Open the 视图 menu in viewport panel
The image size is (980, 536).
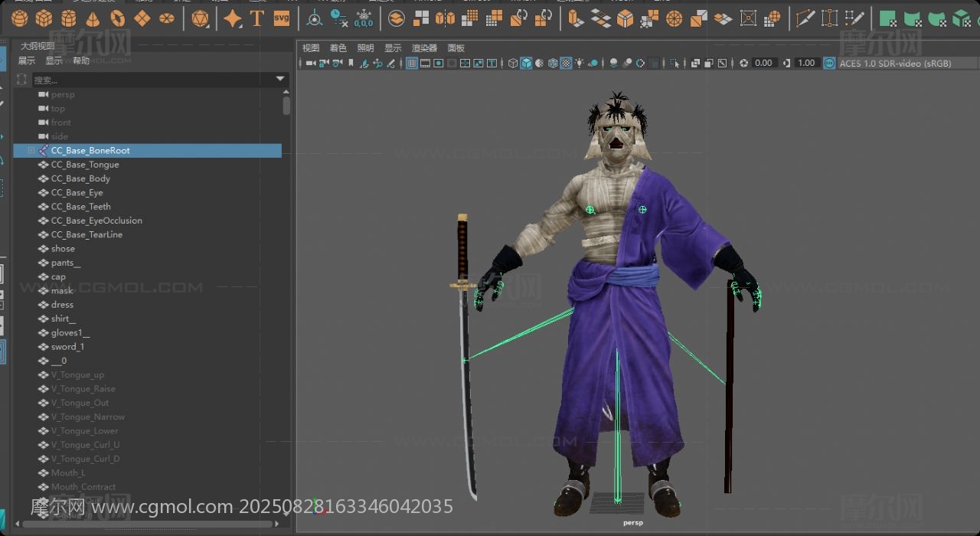311,48
